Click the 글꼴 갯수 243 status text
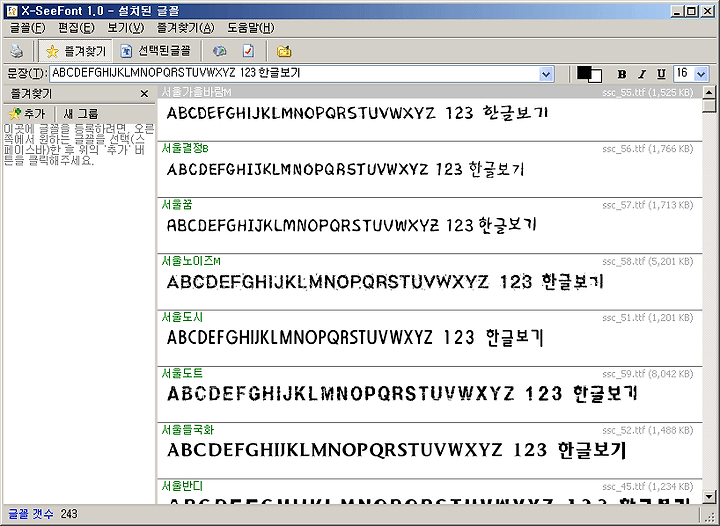Screen dimensions: 720x526 pos(43,514)
